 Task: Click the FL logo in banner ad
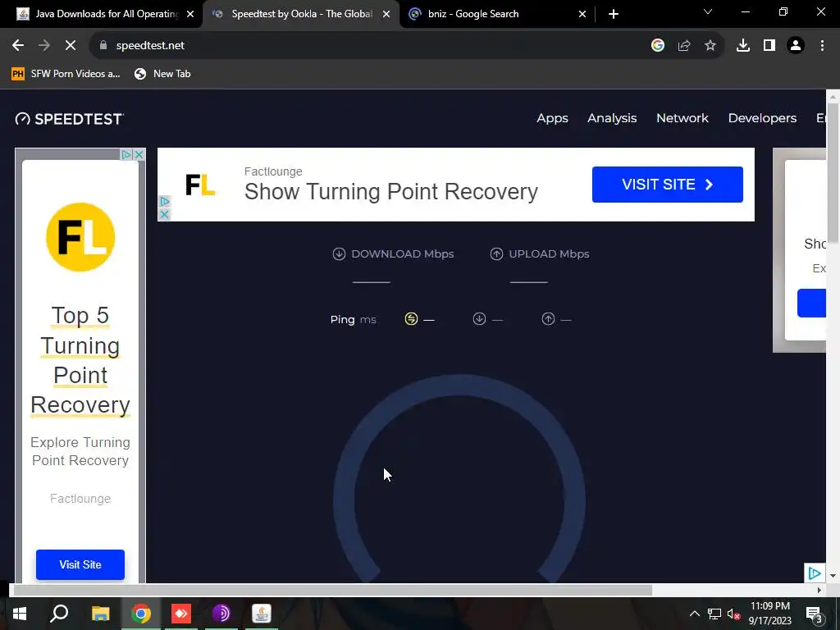coord(200,185)
